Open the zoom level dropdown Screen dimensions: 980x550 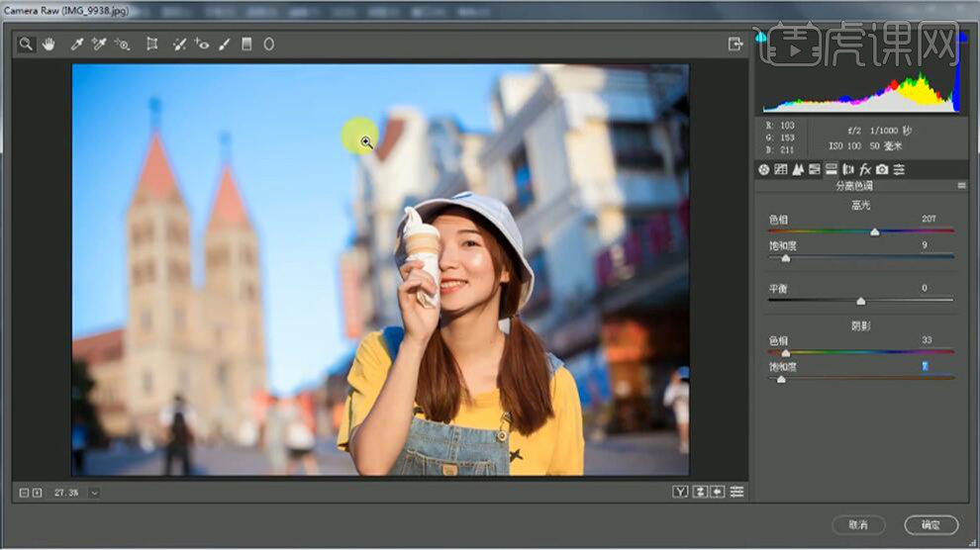pos(94,492)
